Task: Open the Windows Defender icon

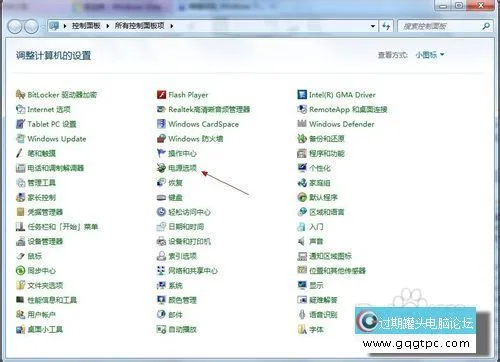Action: pyautogui.click(x=302, y=124)
